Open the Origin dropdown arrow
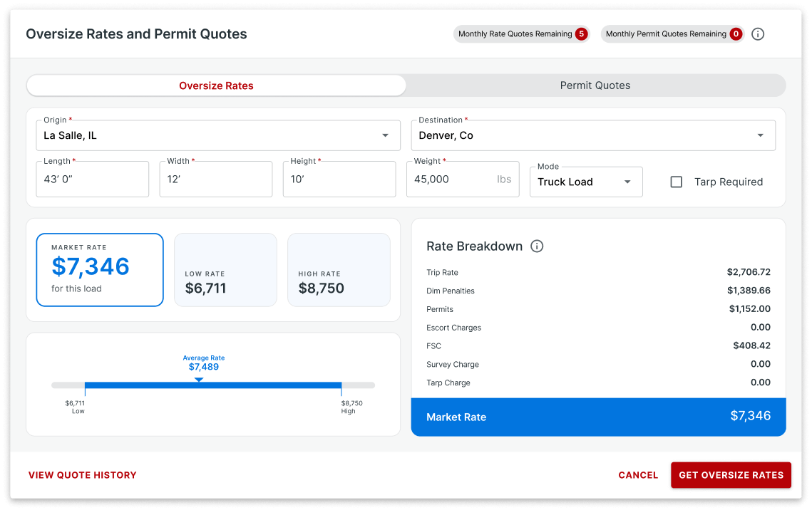The image size is (812, 510). point(385,135)
